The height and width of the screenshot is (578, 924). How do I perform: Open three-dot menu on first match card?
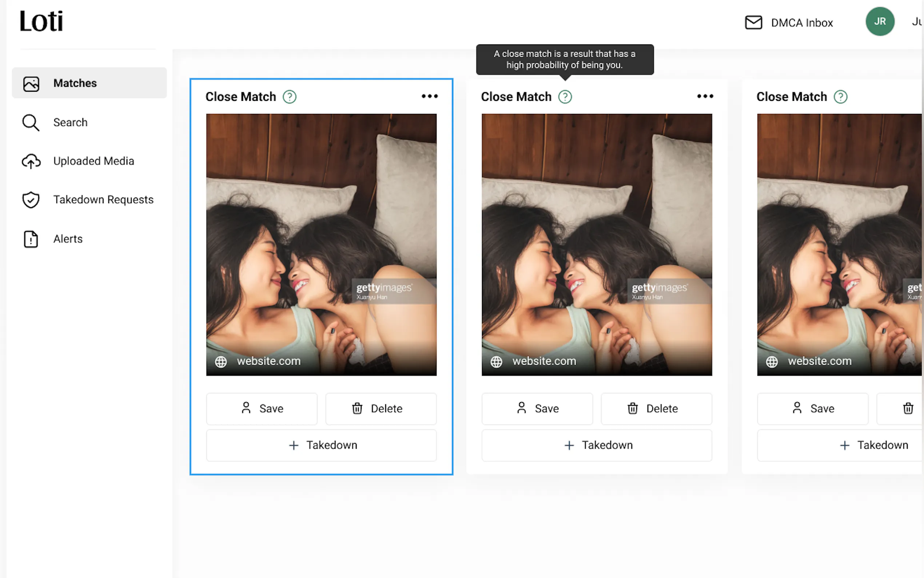[x=429, y=96]
